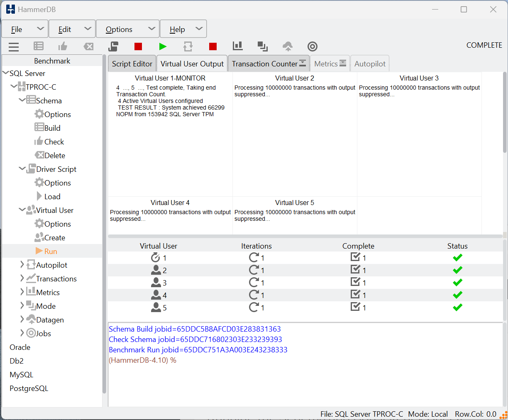
Task: Expand the Datagen tree node
Action: (x=22, y=319)
